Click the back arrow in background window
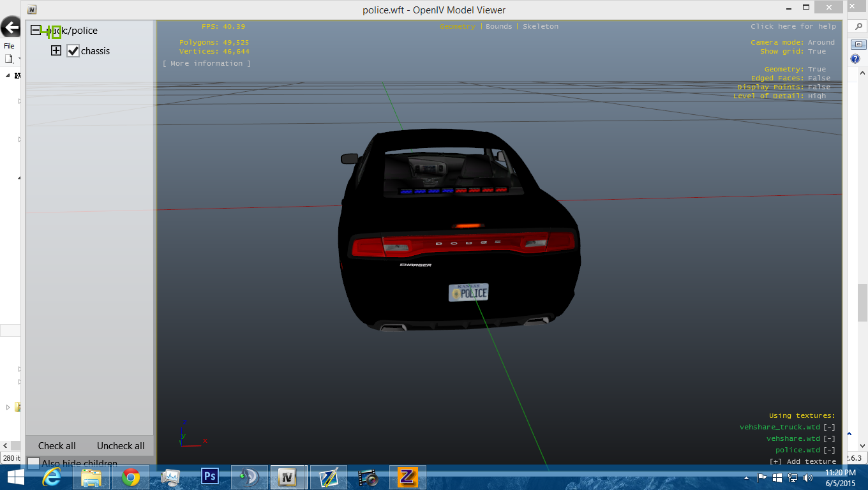 10,28
